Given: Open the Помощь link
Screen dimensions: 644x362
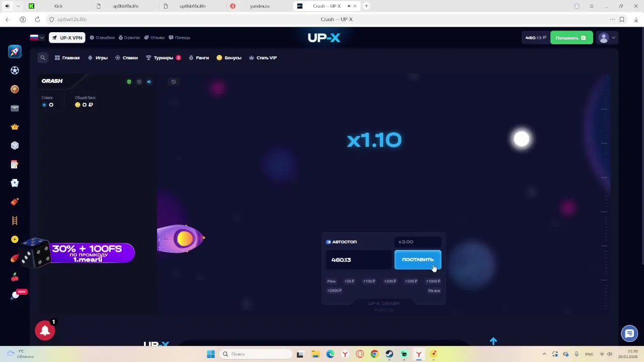Looking at the screenshot, I should pyautogui.click(x=180, y=38).
